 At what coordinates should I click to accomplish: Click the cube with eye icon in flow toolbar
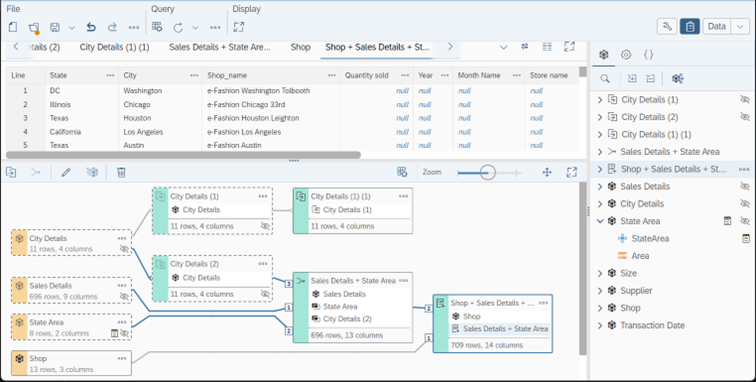(x=92, y=172)
